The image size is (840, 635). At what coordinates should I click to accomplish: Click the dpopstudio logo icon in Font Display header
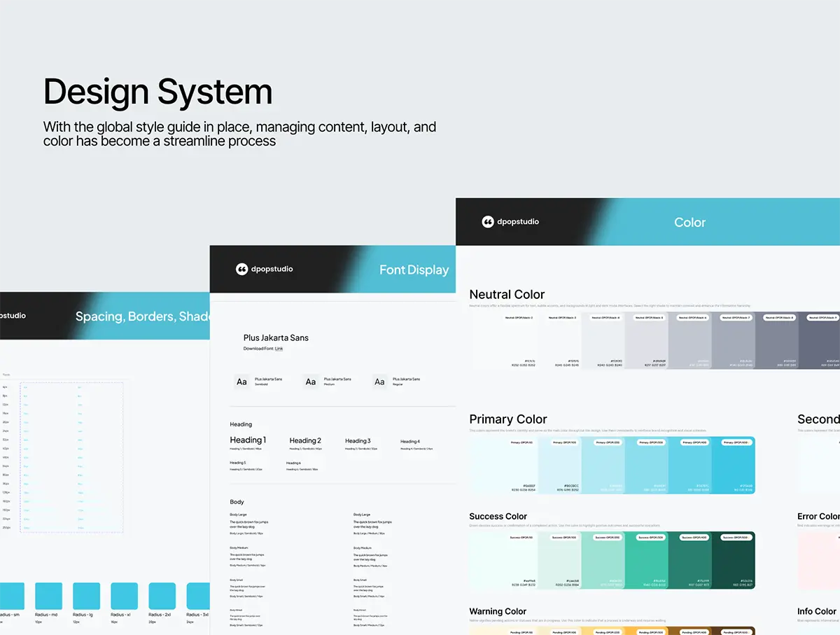point(242,269)
